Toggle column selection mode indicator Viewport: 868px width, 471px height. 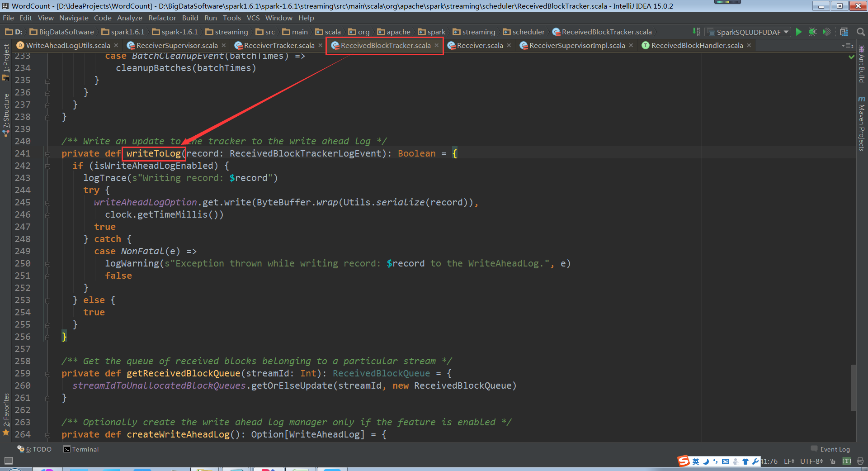(847, 461)
